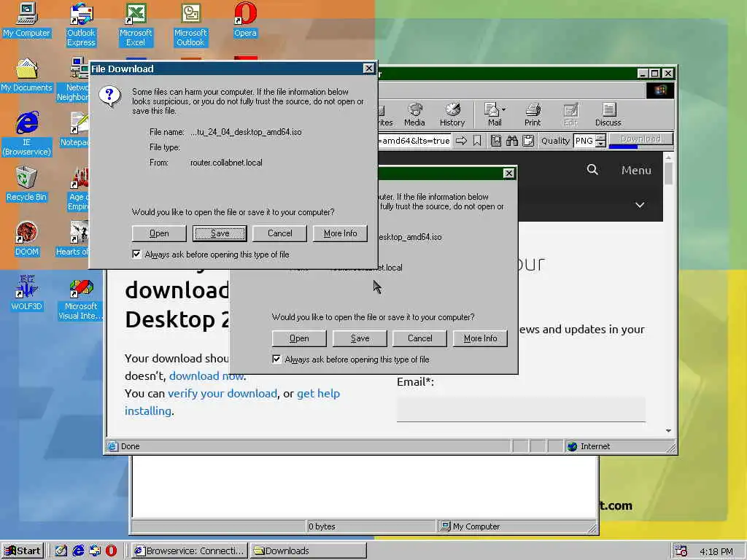Follow the 'get help' link
The width and height of the screenshot is (747, 560).
point(318,393)
